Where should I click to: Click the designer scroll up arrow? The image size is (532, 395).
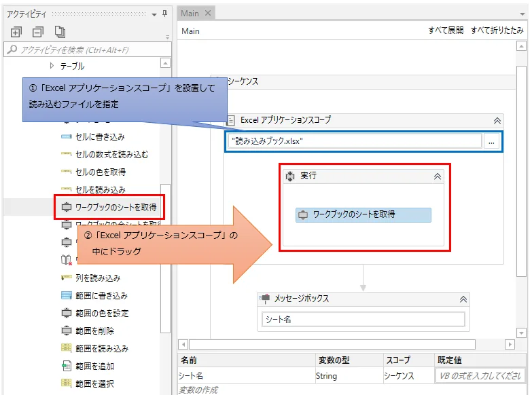pyautogui.click(x=521, y=45)
